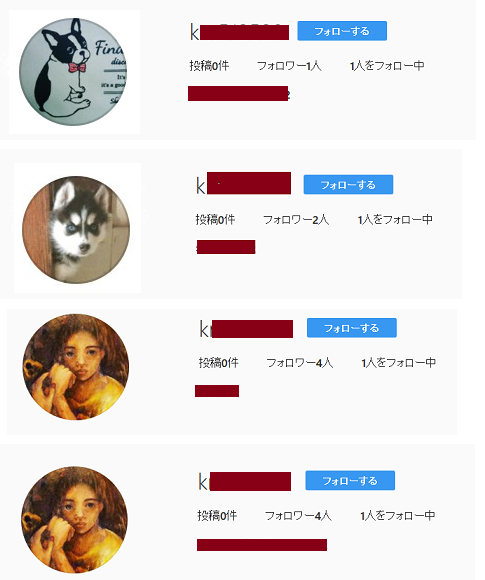Open the husky puppy profile picture
The height and width of the screenshot is (580, 485).
pyautogui.click(x=76, y=230)
